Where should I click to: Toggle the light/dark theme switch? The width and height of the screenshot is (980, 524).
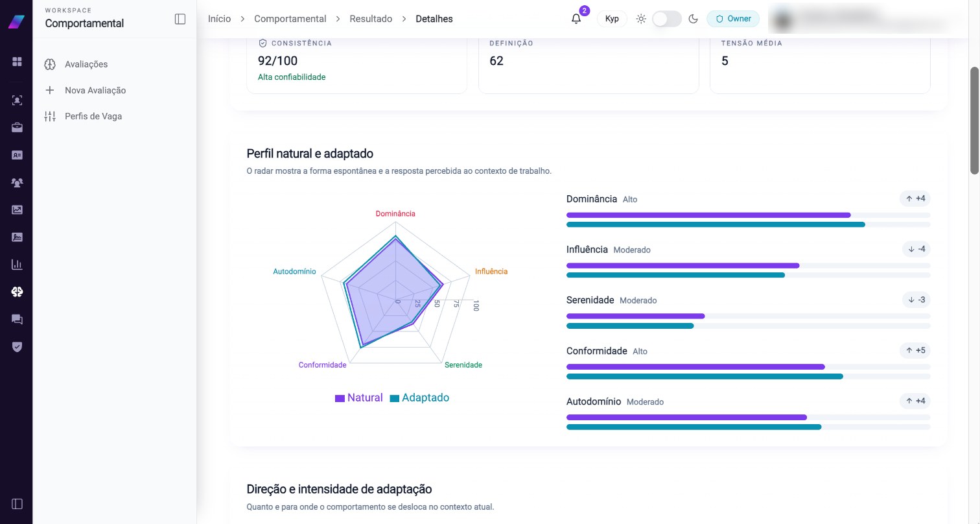(667, 19)
